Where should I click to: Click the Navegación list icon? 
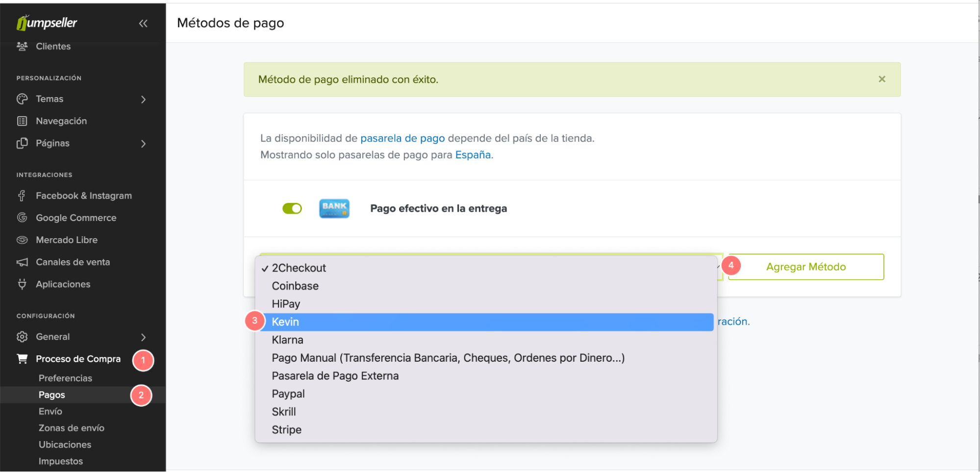point(22,121)
